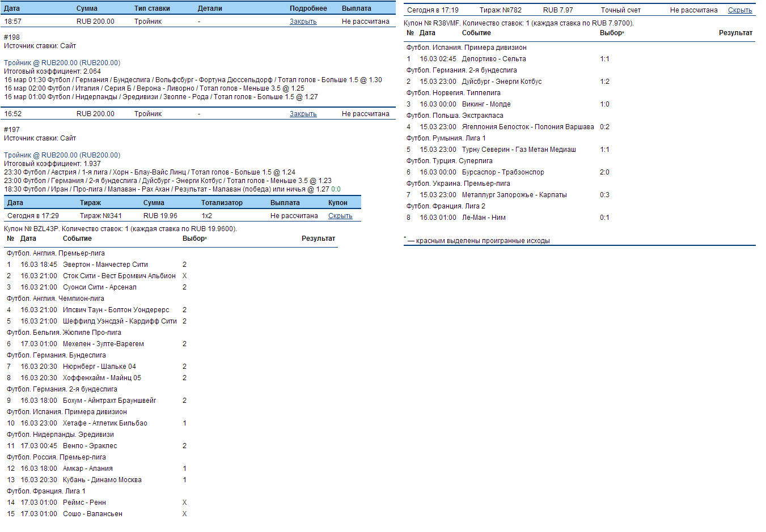The height and width of the screenshot is (532, 766).
Task: Select the Бурсаспор - Трабзонспор row
Action: [579, 172]
